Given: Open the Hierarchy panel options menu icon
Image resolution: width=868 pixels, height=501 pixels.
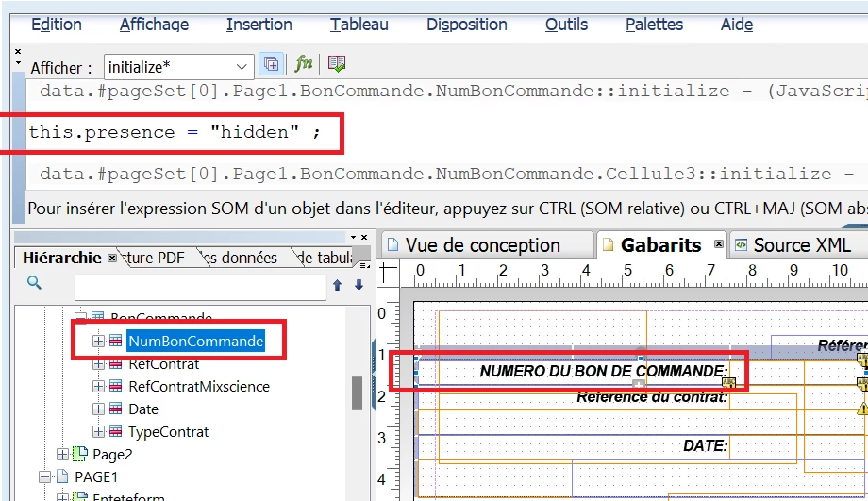Looking at the screenshot, I should [363, 264].
